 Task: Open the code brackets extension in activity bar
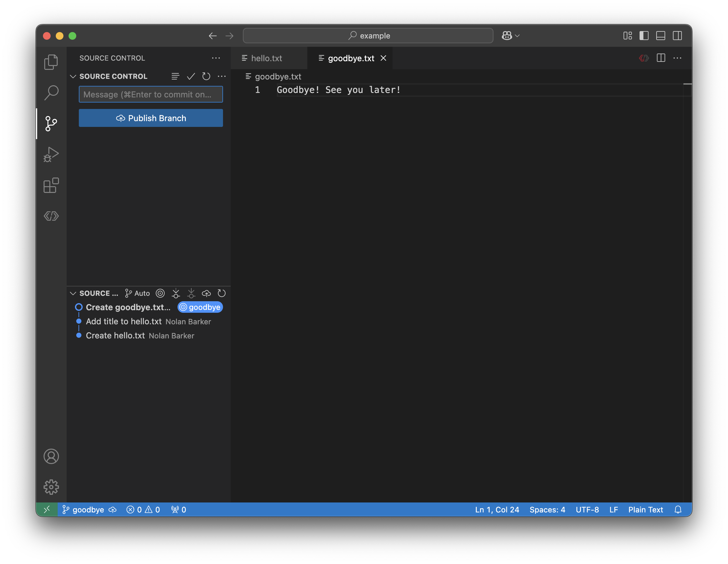[51, 216]
